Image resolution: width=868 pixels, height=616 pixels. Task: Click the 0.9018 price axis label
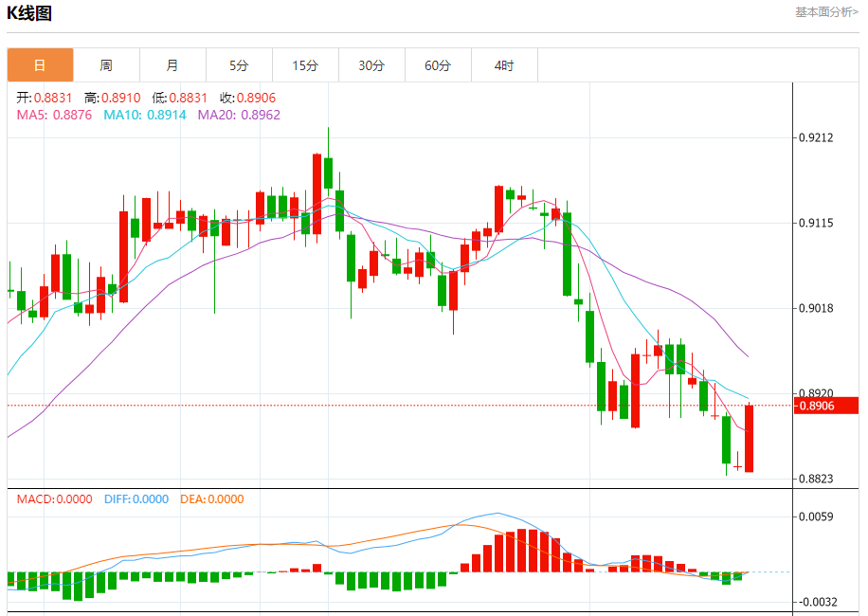(x=816, y=308)
